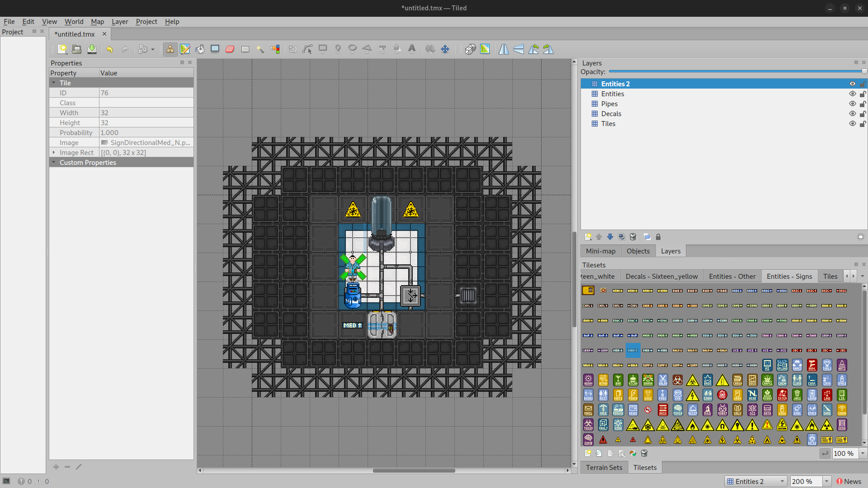Enable Random Mode dice icon
Viewport: 868px width, 488px height.
coord(470,49)
